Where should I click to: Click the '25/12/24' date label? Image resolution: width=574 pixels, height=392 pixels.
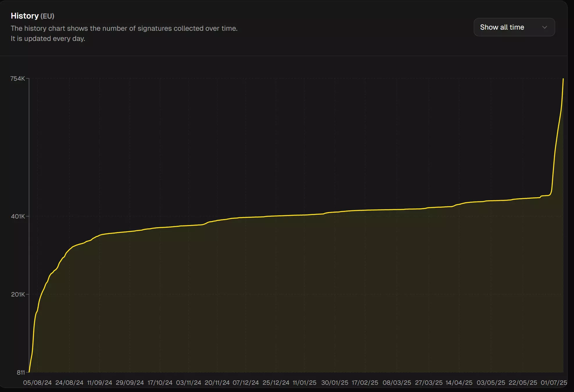(276, 382)
